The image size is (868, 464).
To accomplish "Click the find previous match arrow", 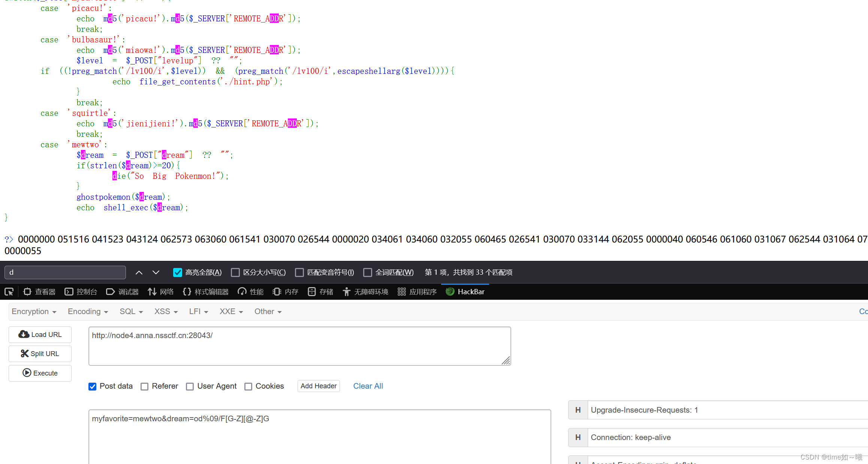I will (139, 272).
